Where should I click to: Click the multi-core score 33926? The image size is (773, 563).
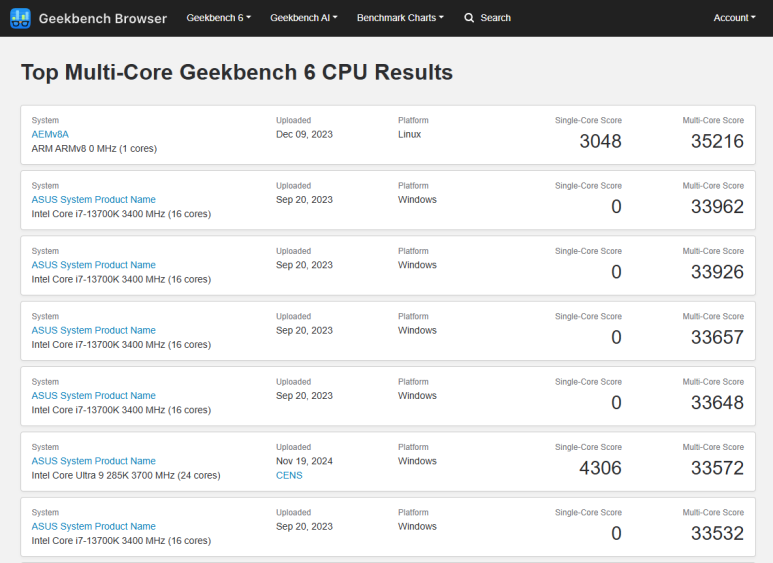717,272
